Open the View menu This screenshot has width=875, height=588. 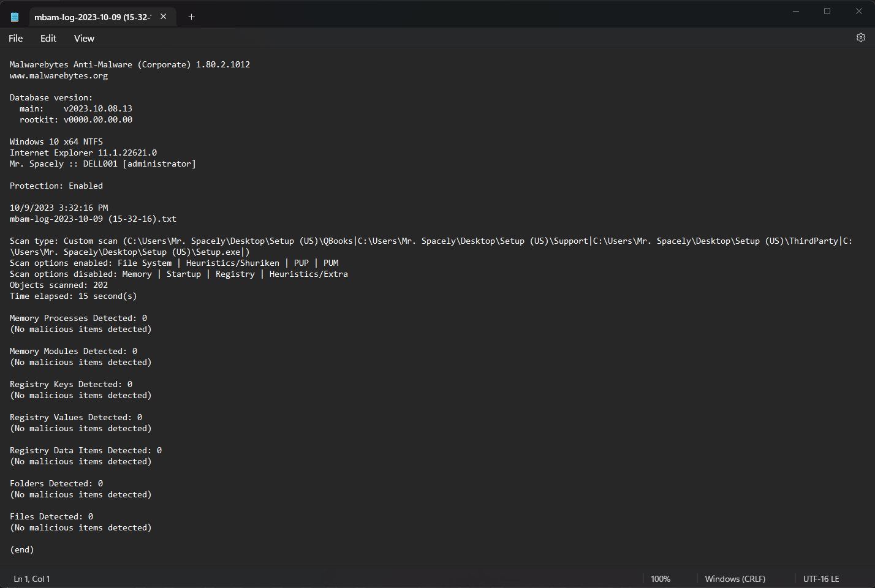[84, 38]
